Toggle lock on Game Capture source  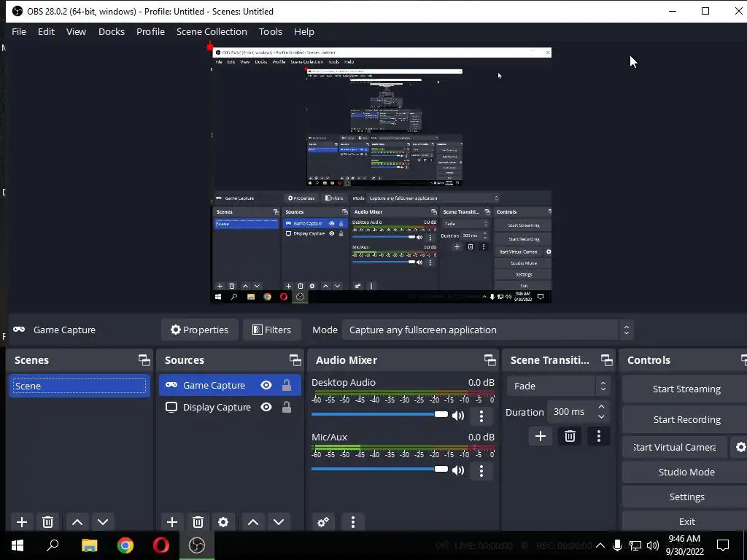click(x=286, y=385)
